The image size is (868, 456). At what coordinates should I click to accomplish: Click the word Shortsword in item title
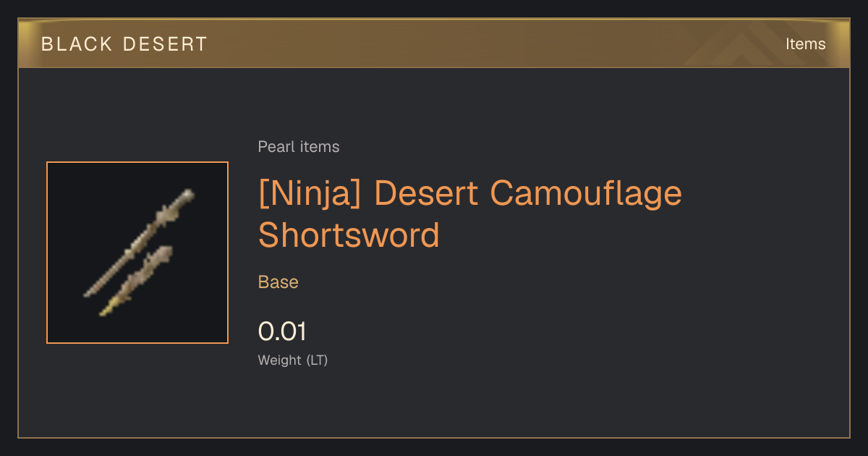coord(349,235)
